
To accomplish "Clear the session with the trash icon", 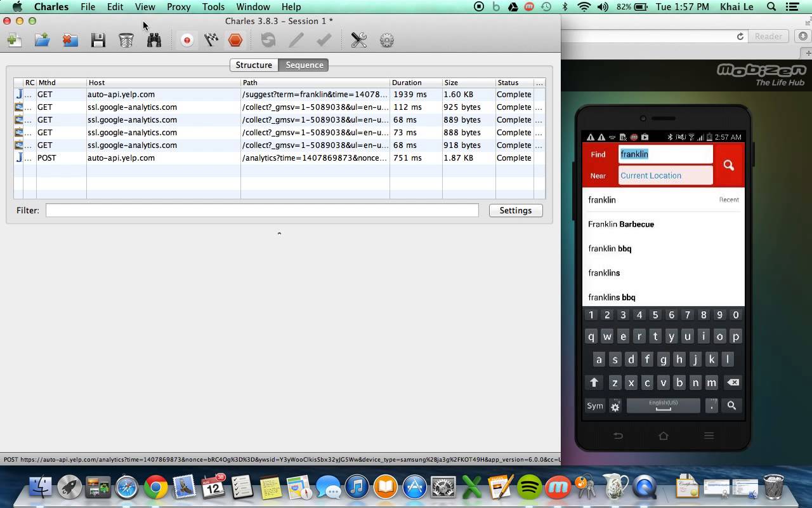I will coord(126,40).
